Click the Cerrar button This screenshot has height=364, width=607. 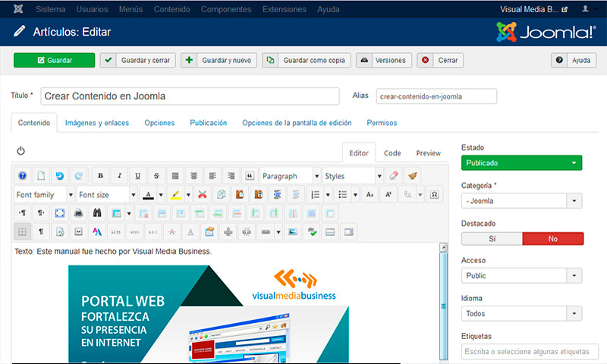pos(440,60)
